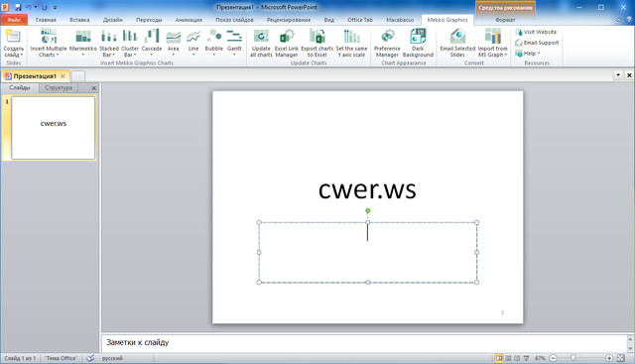Switch to the Структура pane tab
635x364 pixels.
coord(59,87)
